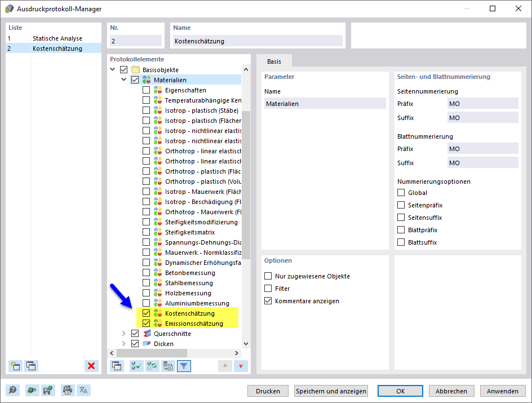Image resolution: width=532 pixels, height=403 pixels.
Task: Click the database-to-document import icon
Action: 168,366
